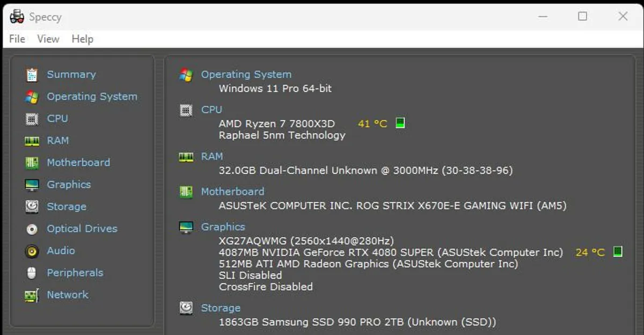Viewport: 644px width, 335px height.
Task: Click board icon beside Motherboard heading in summary
Action: 186,192
